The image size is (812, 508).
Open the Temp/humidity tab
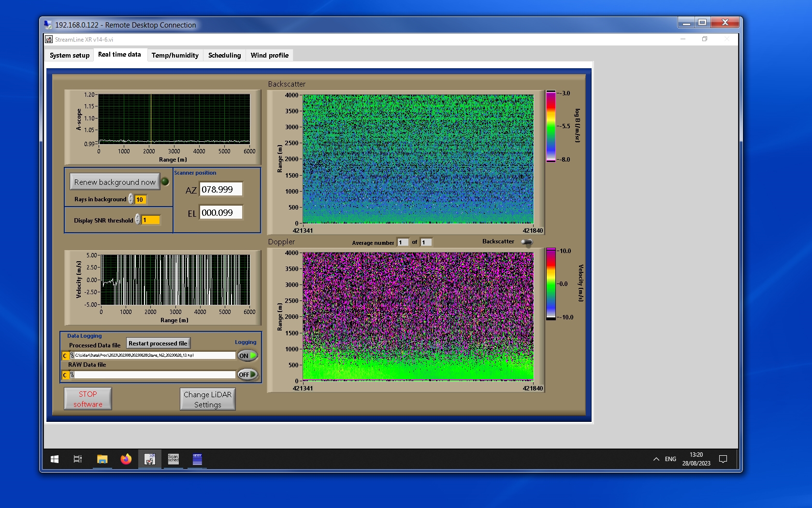(x=175, y=55)
